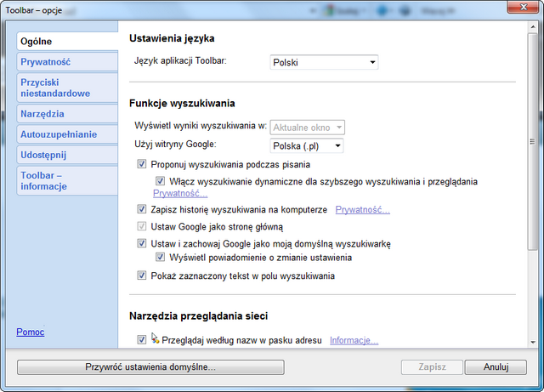
Task: Click the vertical scrollbar thumb
Action: pos(533,141)
